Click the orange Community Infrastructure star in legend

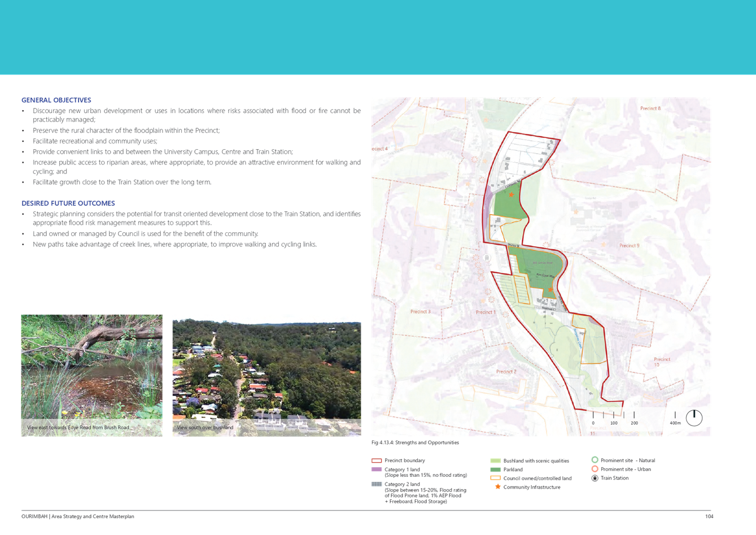click(x=497, y=486)
